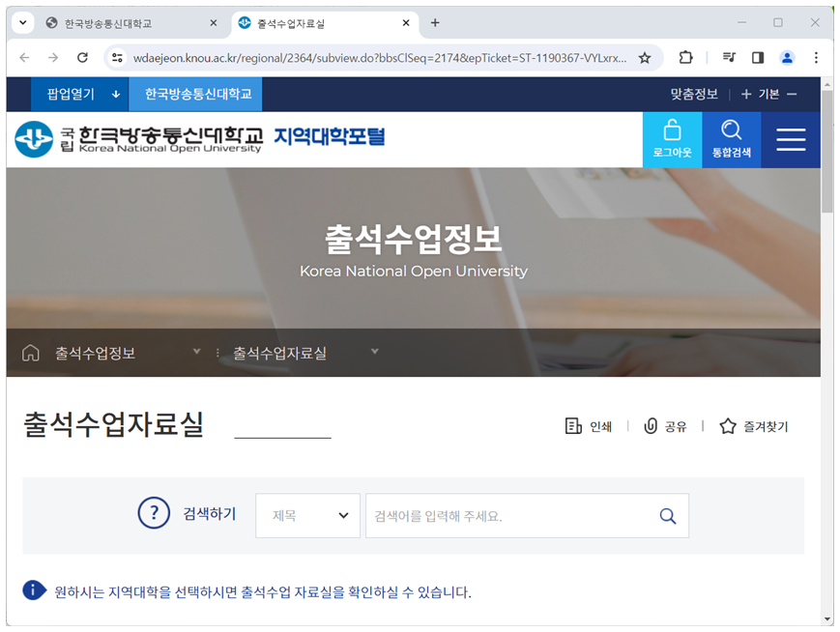Reload the current page

point(82,57)
